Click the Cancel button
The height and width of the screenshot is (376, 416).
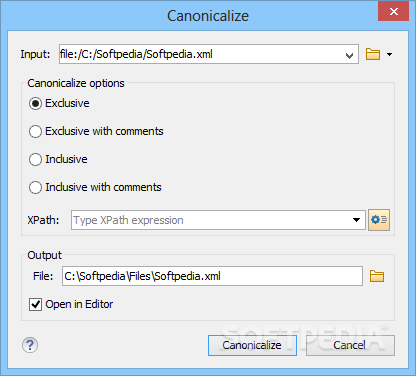click(350, 345)
